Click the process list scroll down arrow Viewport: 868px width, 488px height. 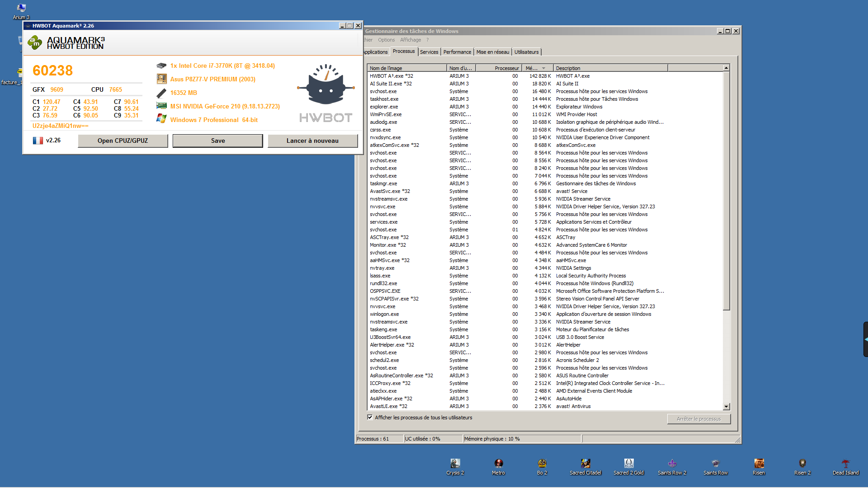(x=726, y=407)
